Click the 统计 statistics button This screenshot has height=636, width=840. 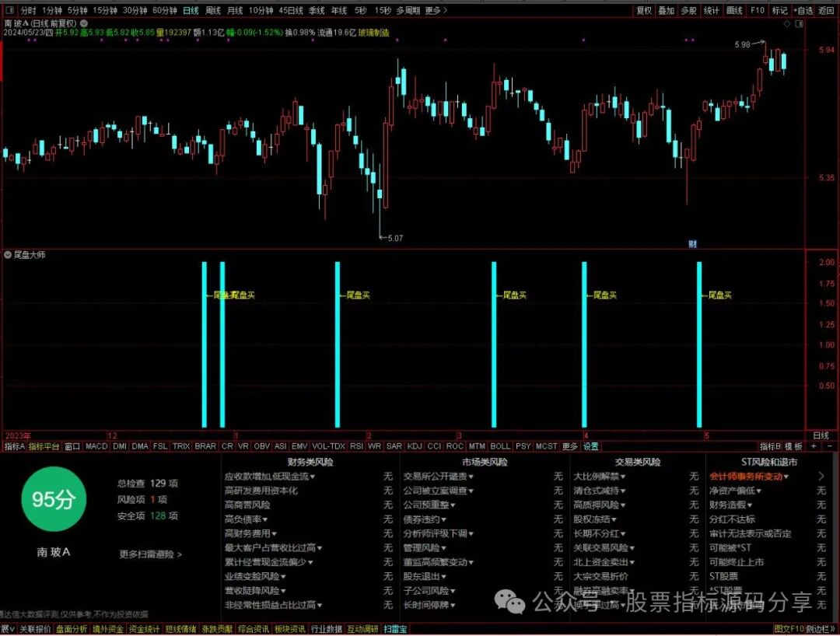(712, 10)
